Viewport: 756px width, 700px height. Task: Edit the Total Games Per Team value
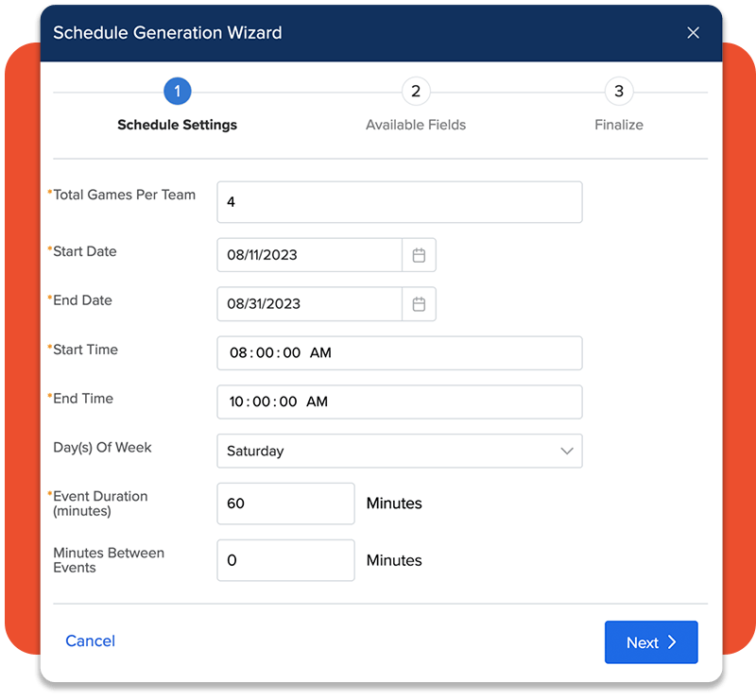pyautogui.click(x=399, y=201)
